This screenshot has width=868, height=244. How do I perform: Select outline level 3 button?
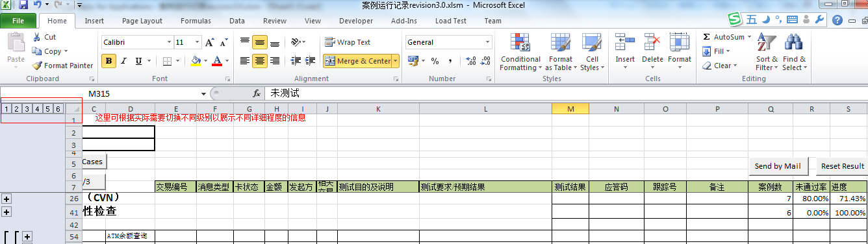click(27, 109)
